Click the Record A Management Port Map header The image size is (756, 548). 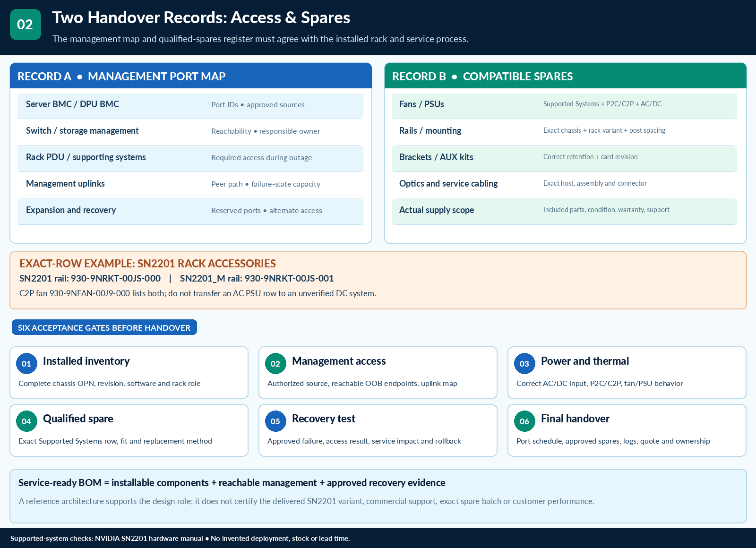coord(191,76)
